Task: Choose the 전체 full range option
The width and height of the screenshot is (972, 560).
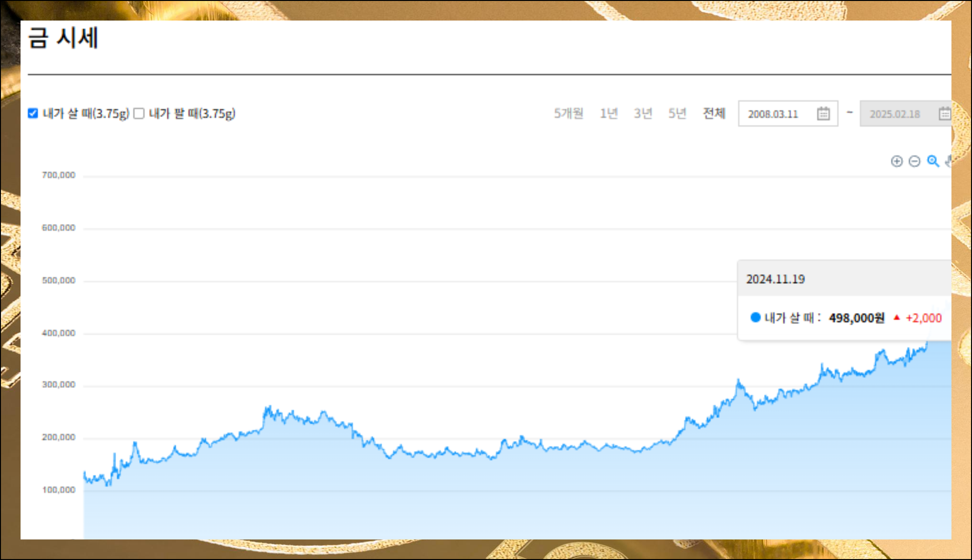Action: [714, 113]
